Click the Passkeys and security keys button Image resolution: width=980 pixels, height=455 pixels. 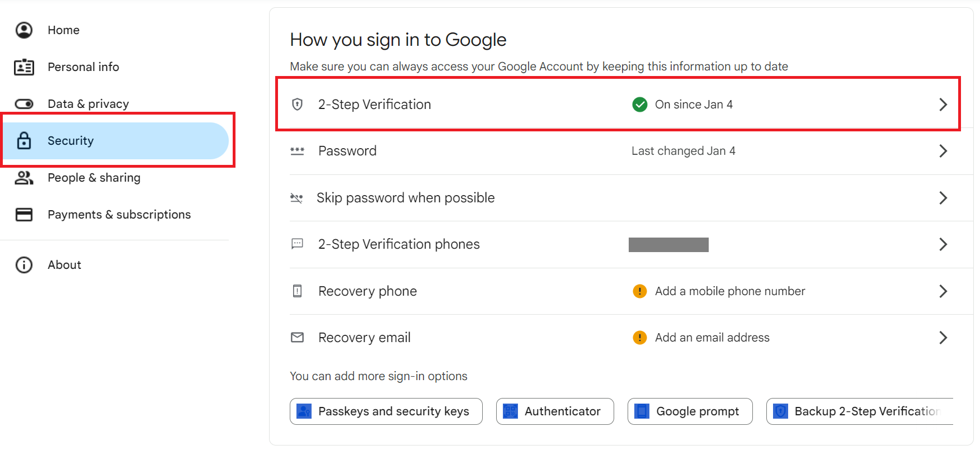click(x=386, y=411)
